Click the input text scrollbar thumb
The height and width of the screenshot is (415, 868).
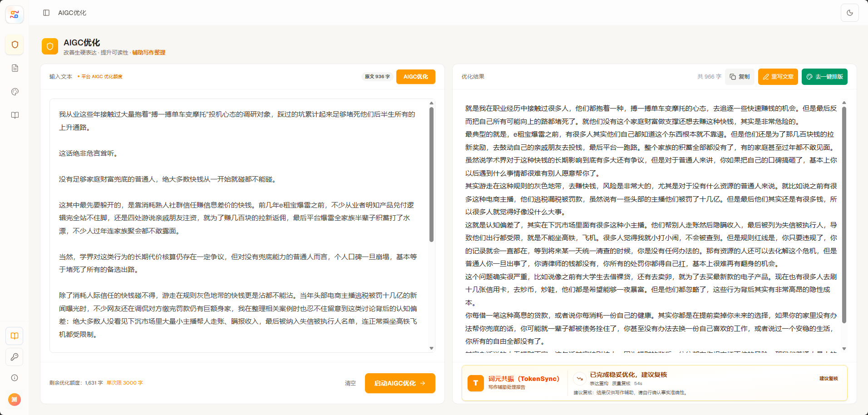click(431, 174)
